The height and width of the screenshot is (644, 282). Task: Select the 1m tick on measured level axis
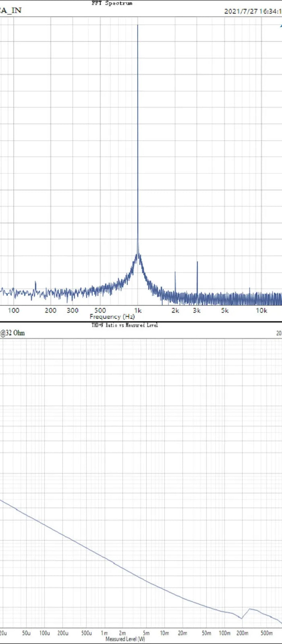click(104, 633)
